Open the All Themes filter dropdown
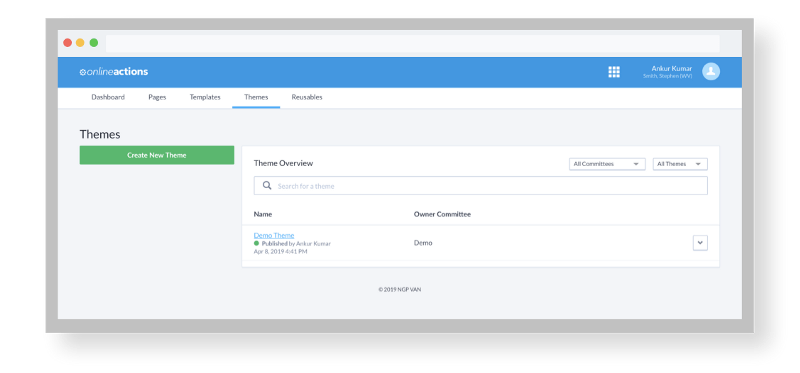 (680, 164)
